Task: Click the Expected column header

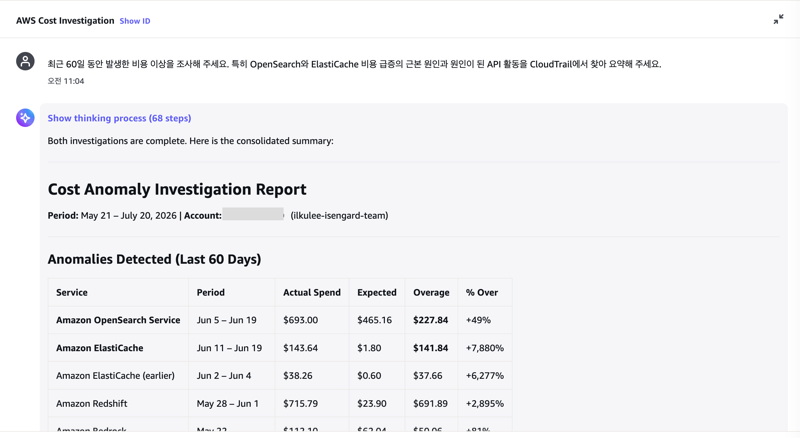Action: tap(377, 293)
